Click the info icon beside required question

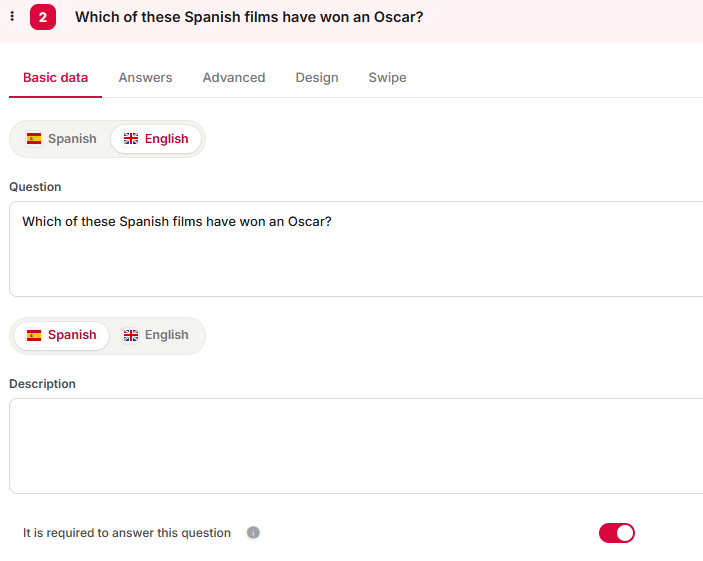pos(253,532)
